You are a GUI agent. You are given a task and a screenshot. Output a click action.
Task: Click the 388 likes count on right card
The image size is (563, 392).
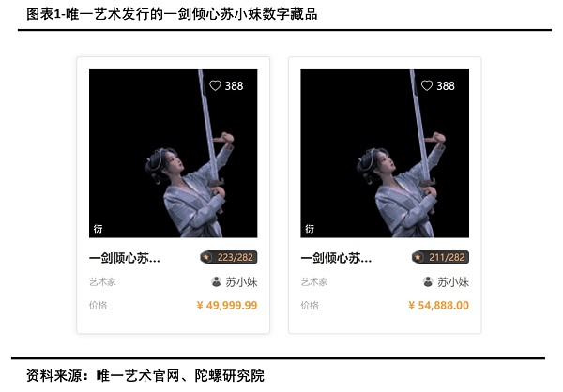point(446,86)
